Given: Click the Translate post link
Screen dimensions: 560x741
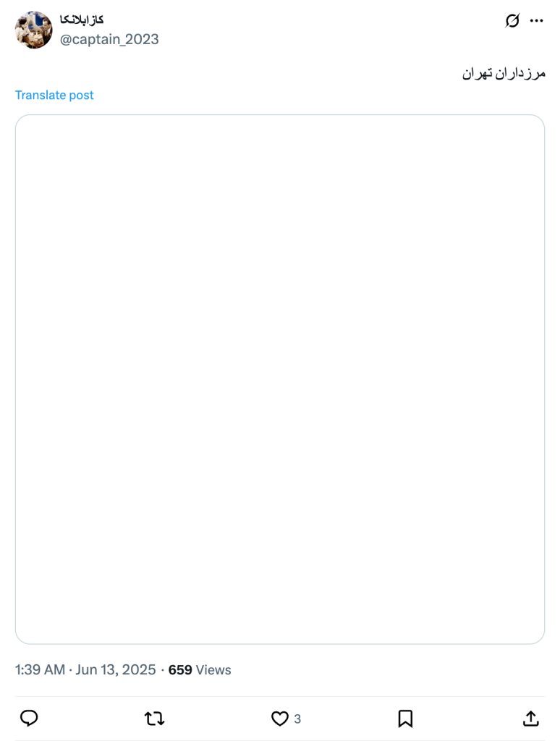Looking at the screenshot, I should pos(54,95).
